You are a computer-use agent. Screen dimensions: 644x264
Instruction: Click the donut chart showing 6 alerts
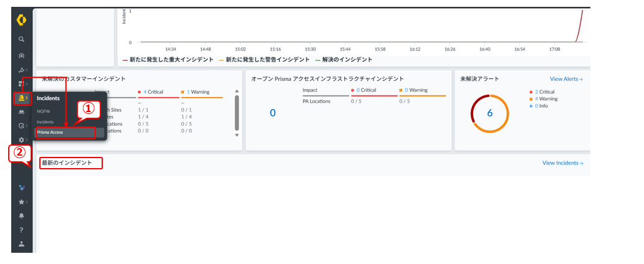click(489, 113)
